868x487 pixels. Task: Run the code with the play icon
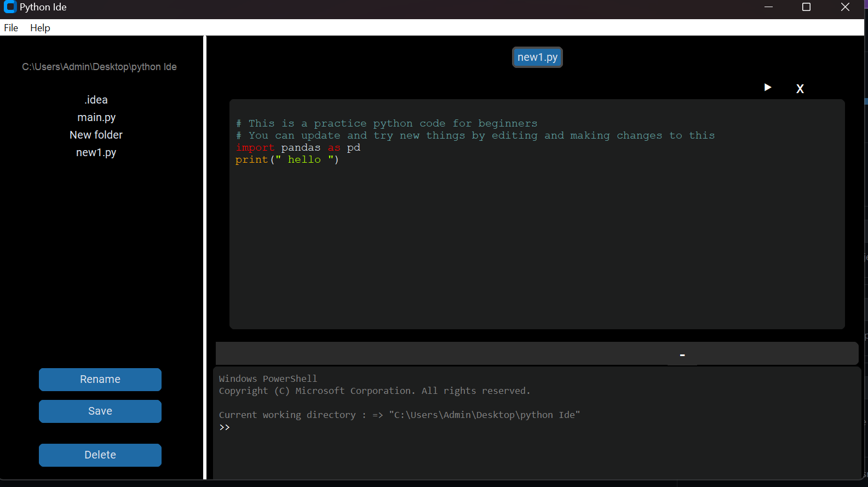768,88
